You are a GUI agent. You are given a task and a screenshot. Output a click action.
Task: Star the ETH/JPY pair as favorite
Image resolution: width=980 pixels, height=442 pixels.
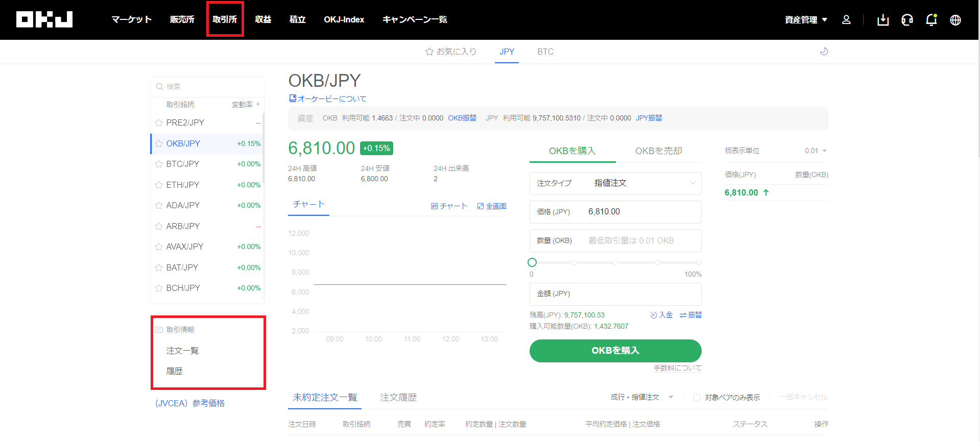159,185
